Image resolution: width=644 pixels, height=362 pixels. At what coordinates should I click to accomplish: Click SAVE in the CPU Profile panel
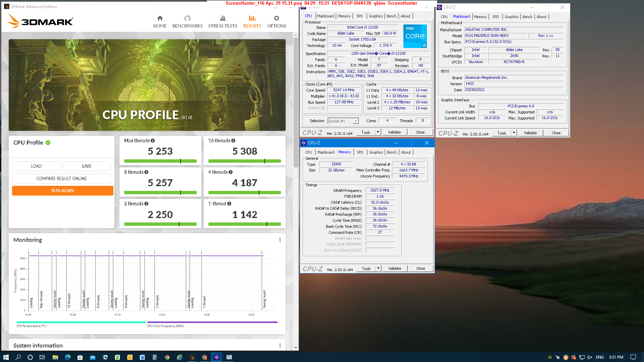coord(87,166)
